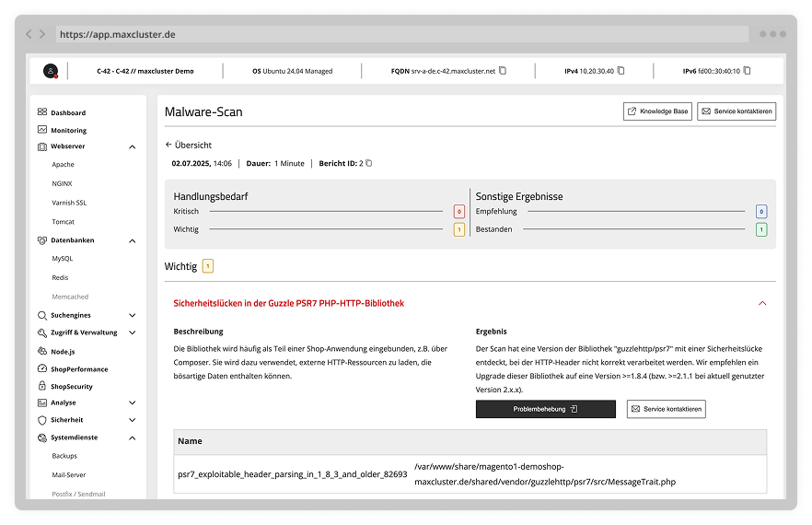Click the Wichtig section heading badge
The image size is (812, 525).
pyautogui.click(x=208, y=266)
